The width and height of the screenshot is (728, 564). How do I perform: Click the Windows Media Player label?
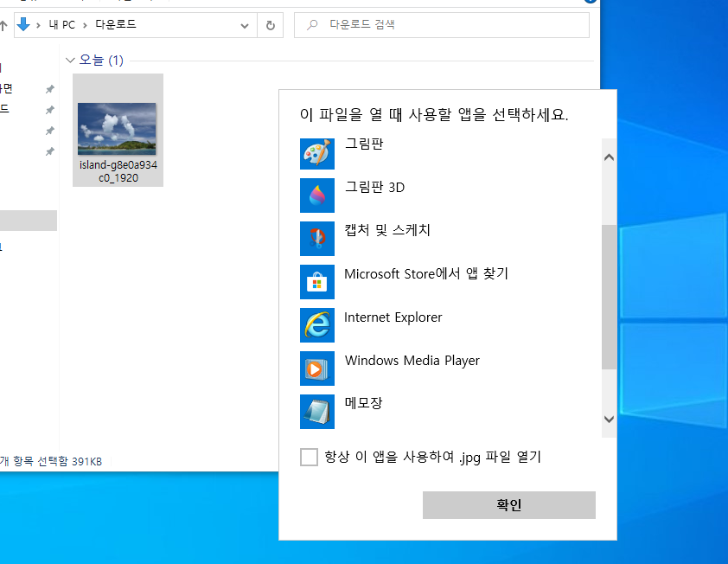tap(412, 361)
